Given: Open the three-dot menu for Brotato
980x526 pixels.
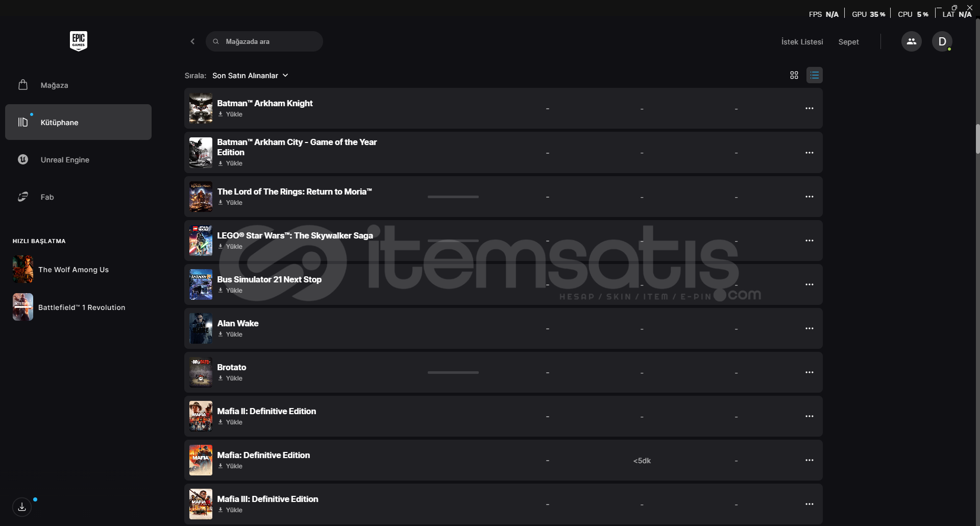Looking at the screenshot, I should click(810, 372).
